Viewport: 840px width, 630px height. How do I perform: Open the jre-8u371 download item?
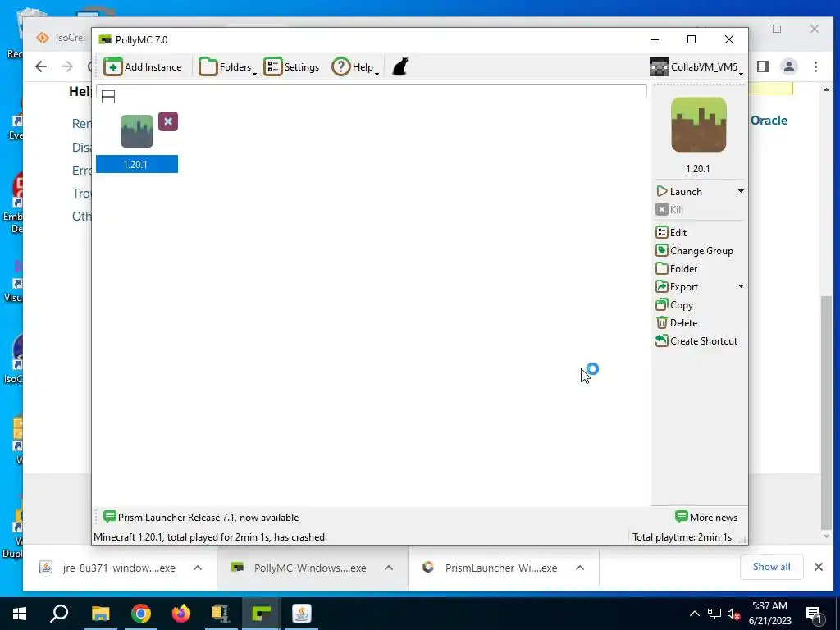pyautogui.click(x=107, y=568)
